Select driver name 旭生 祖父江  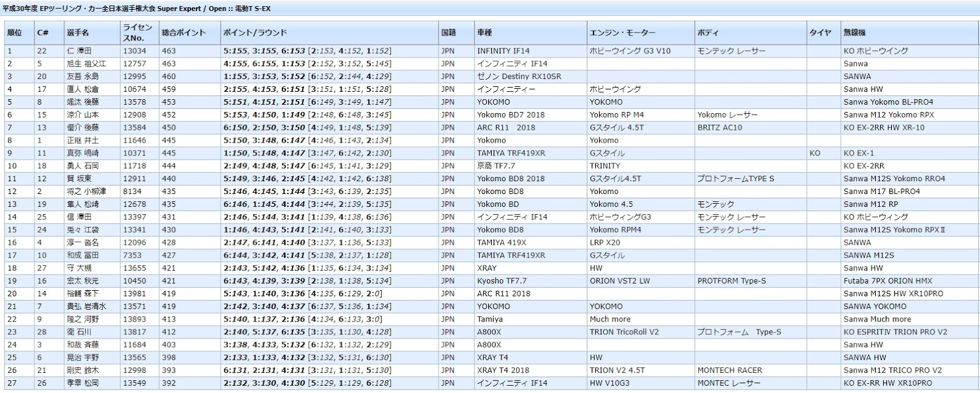pos(86,64)
